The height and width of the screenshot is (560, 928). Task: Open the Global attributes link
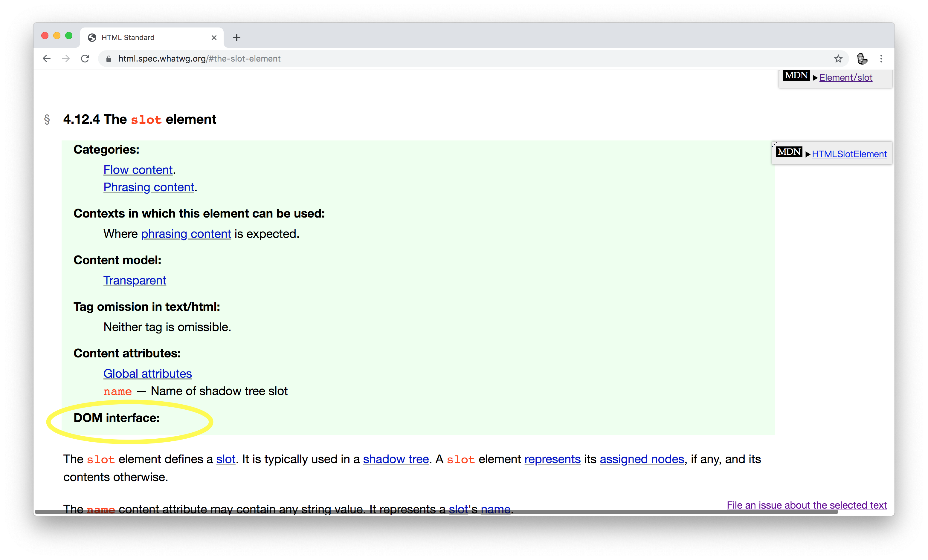[148, 374]
